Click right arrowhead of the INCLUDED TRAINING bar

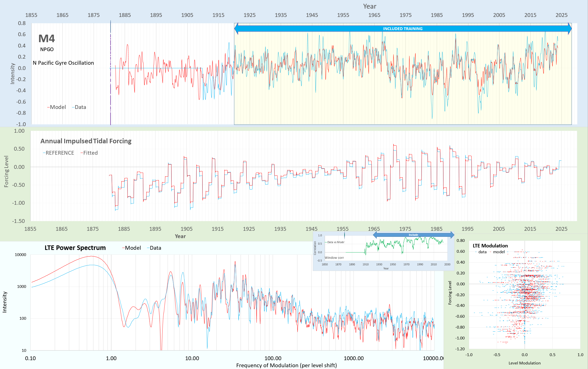pyautogui.click(x=570, y=29)
